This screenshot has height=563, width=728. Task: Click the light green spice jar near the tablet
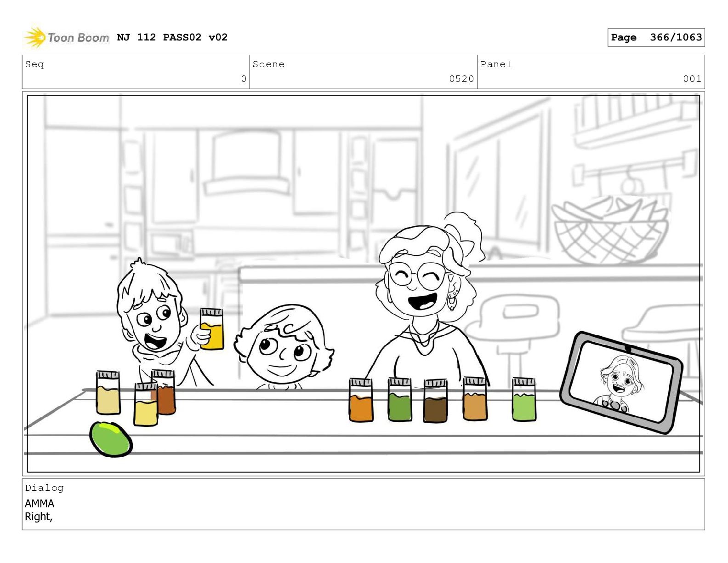click(524, 399)
